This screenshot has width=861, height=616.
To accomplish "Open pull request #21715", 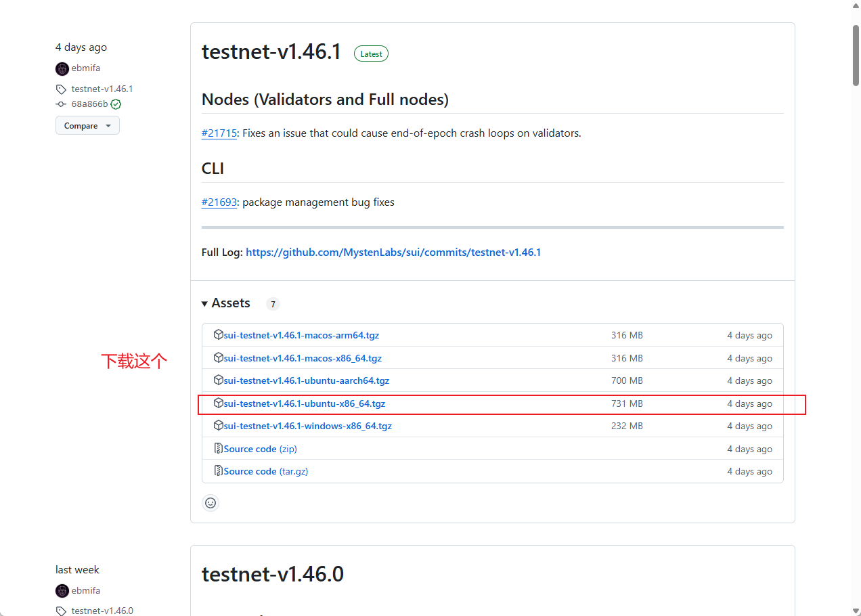I will (x=219, y=133).
